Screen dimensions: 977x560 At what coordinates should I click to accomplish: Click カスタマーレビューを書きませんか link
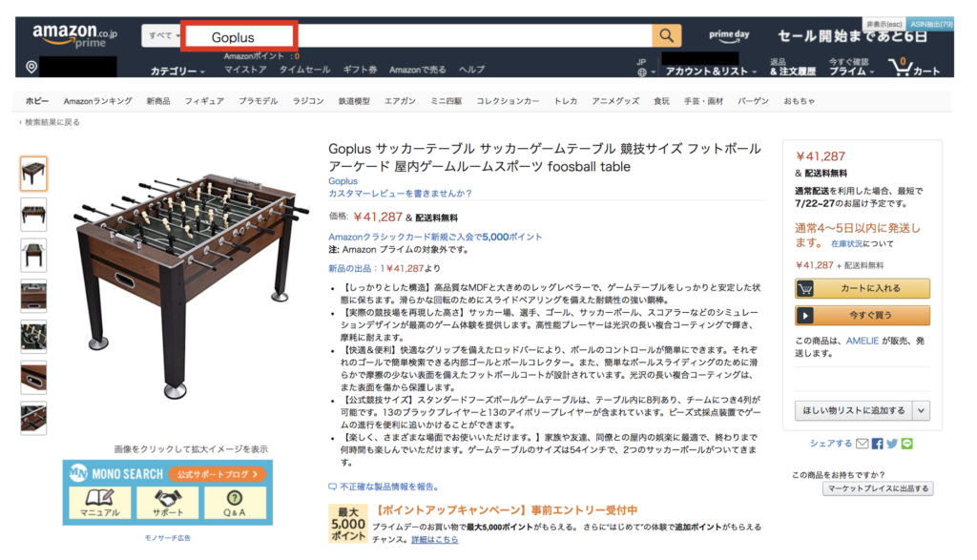point(400,193)
